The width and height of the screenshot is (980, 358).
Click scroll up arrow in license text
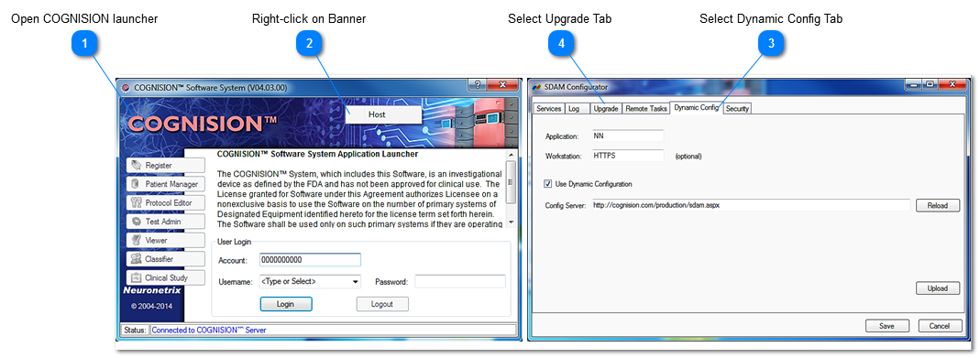pyautogui.click(x=511, y=155)
